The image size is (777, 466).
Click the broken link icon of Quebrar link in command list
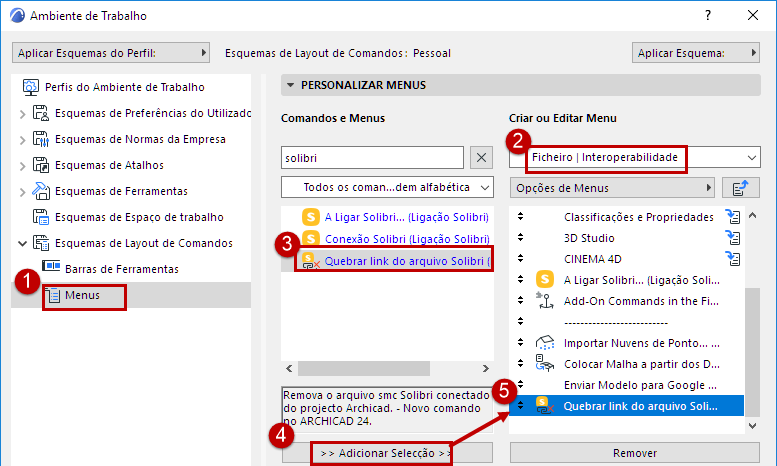[311, 261]
